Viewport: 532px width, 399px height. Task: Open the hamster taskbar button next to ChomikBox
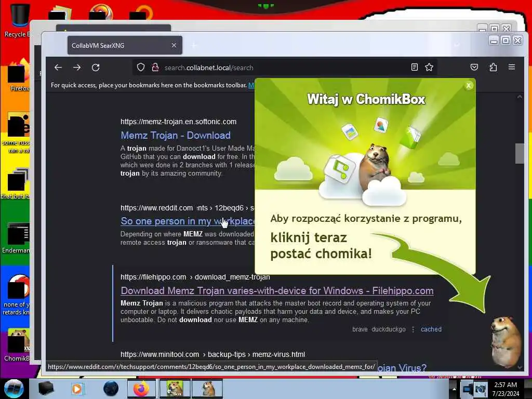207,389
